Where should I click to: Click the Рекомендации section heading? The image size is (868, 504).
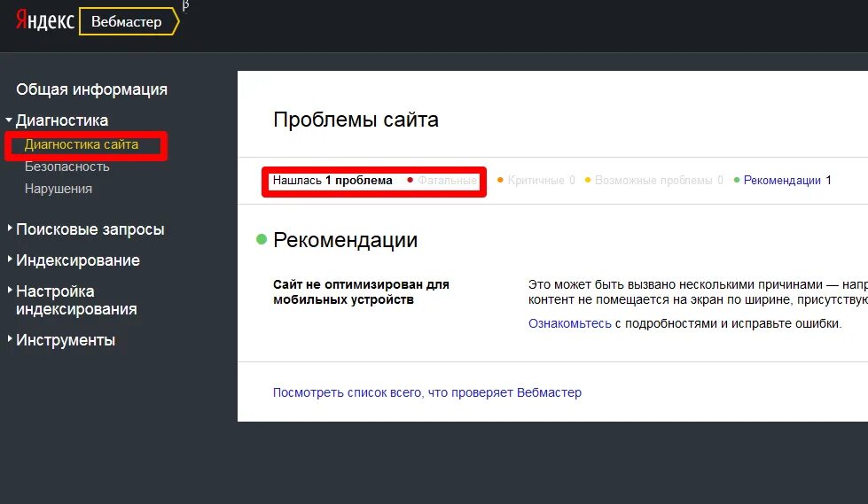pyautogui.click(x=346, y=240)
